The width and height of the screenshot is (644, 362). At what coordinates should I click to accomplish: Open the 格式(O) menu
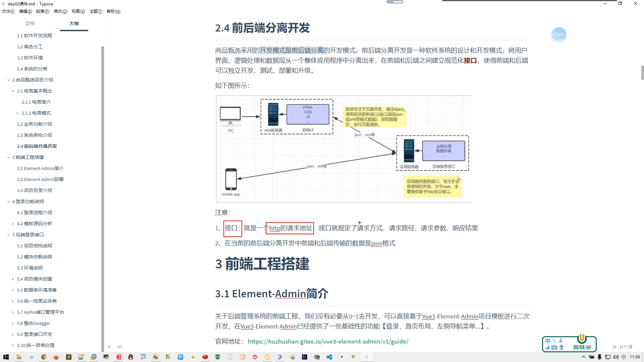60,11
